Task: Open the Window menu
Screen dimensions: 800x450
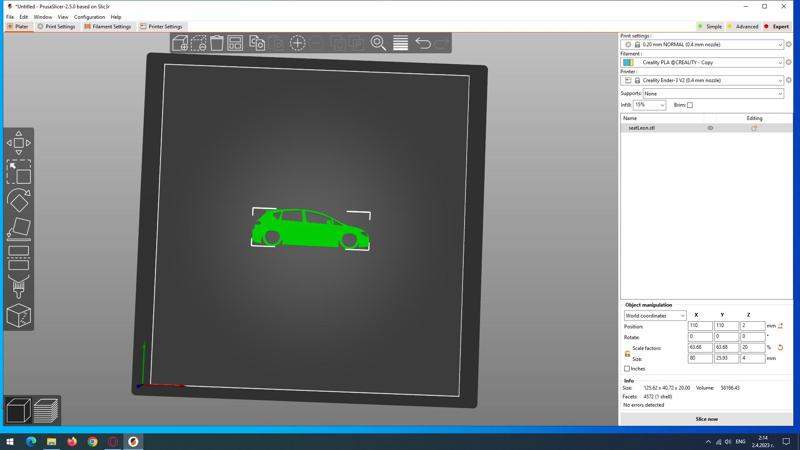Action: click(x=43, y=17)
